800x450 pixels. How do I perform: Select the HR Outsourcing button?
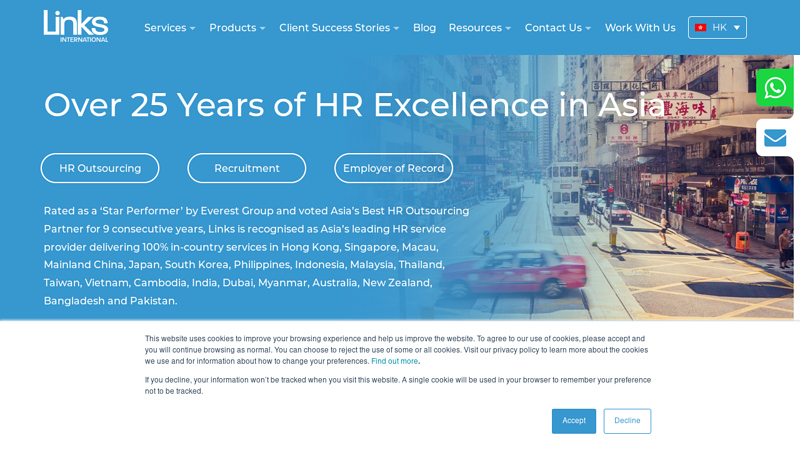coord(100,168)
